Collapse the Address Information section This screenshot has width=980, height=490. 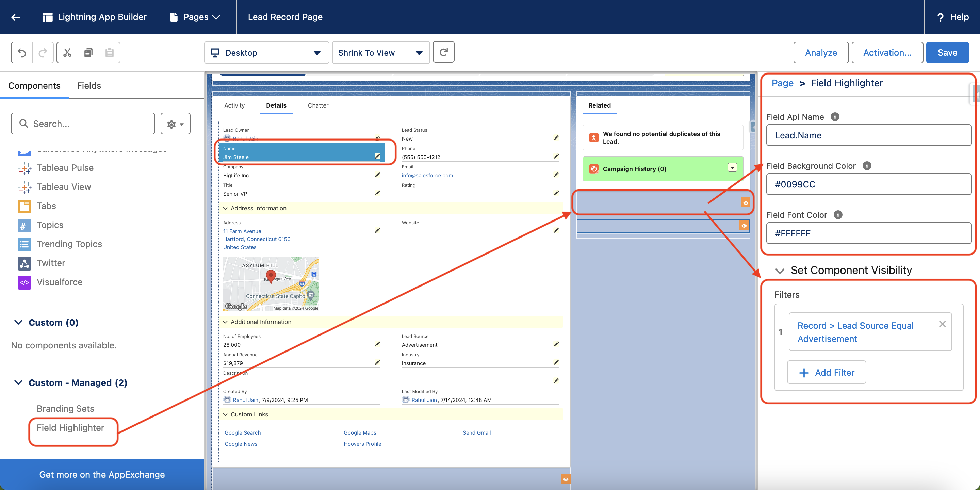pyautogui.click(x=225, y=208)
